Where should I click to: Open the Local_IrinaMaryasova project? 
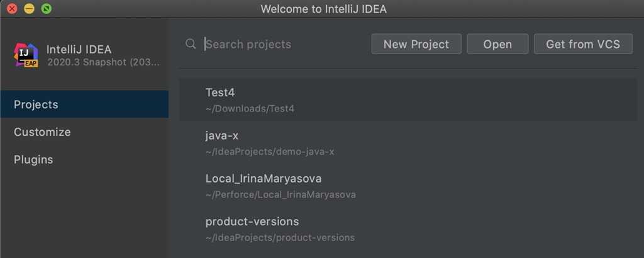[408, 186]
